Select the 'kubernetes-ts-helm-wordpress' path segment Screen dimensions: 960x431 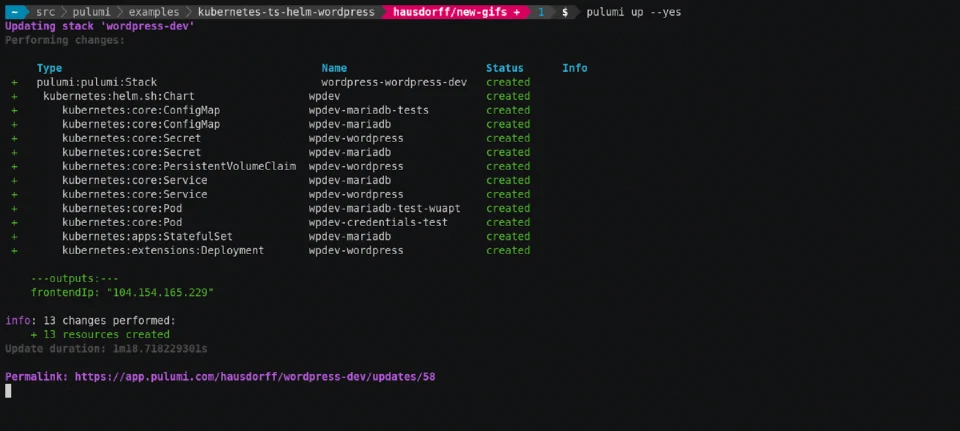tap(286, 12)
